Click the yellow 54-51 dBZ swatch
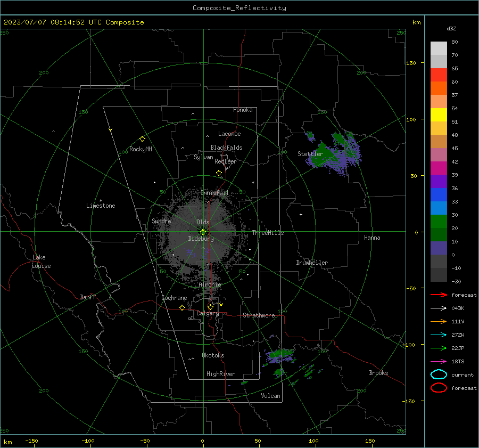This screenshot has width=479, height=448. click(439, 115)
